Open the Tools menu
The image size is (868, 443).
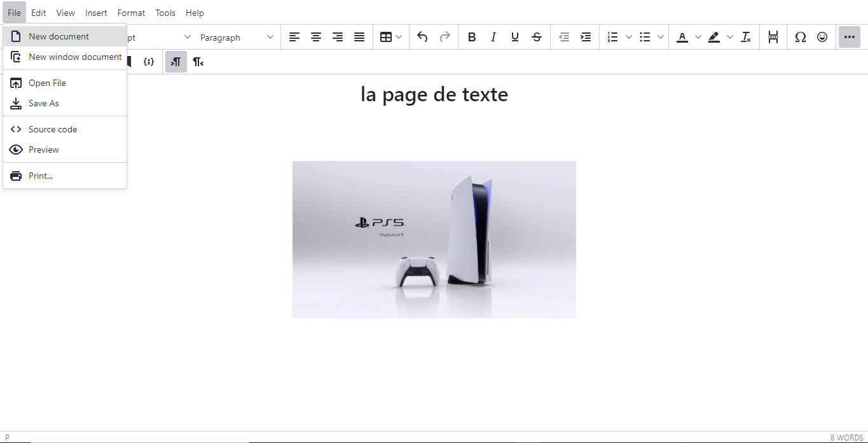pyautogui.click(x=165, y=13)
